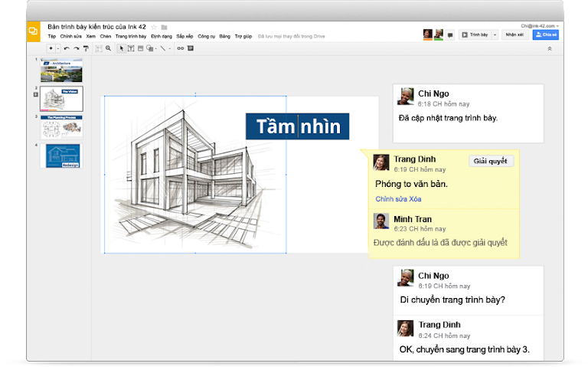
Task: Click the insert image icon
Action: click(x=139, y=48)
